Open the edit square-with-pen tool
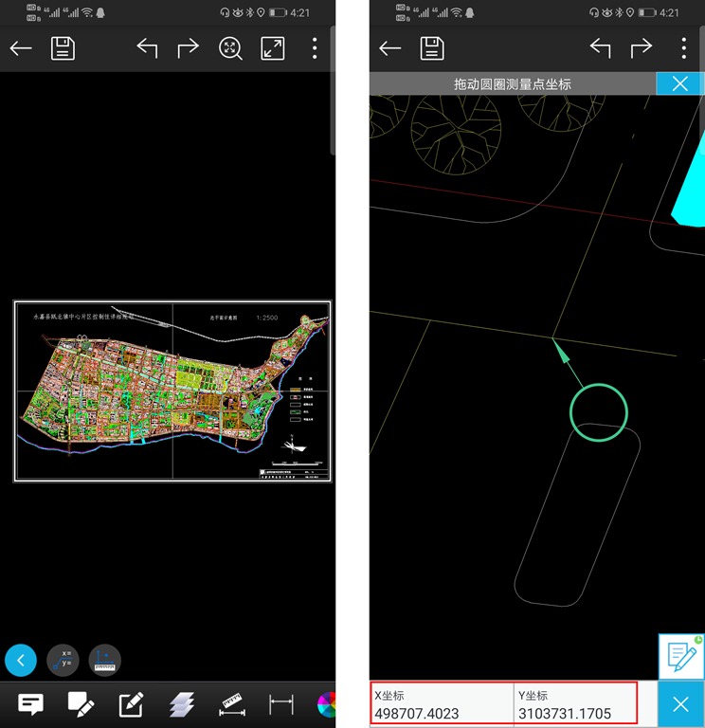 tap(131, 704)
